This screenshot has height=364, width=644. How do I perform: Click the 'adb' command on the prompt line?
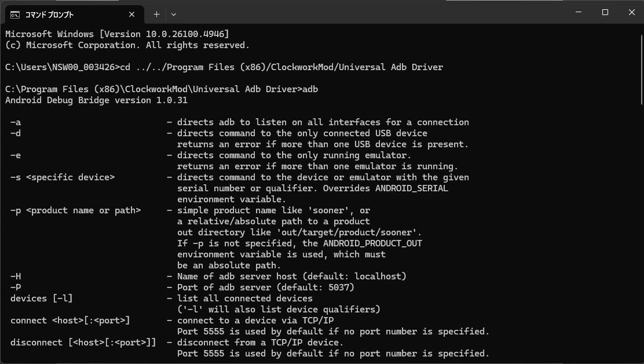(310, 89)
